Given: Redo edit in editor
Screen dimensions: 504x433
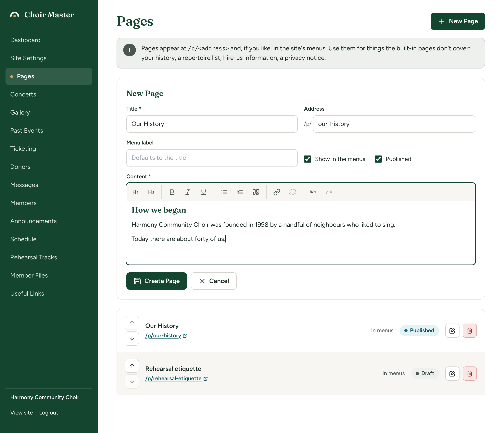Looking at the screenshot, I should (x=329, y=192).
